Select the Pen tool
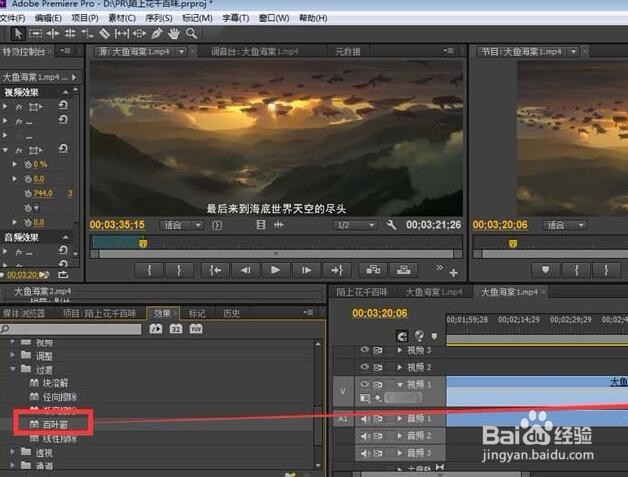 [x=157, y=34]
